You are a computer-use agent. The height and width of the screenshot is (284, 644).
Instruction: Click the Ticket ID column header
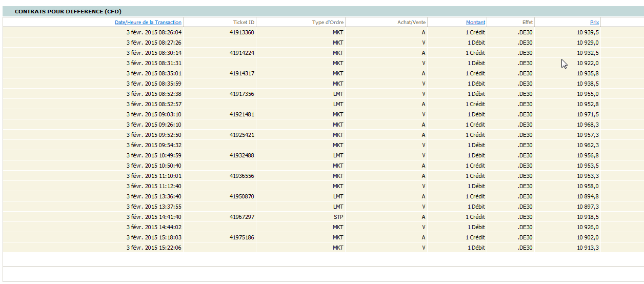tap(244, 22)
